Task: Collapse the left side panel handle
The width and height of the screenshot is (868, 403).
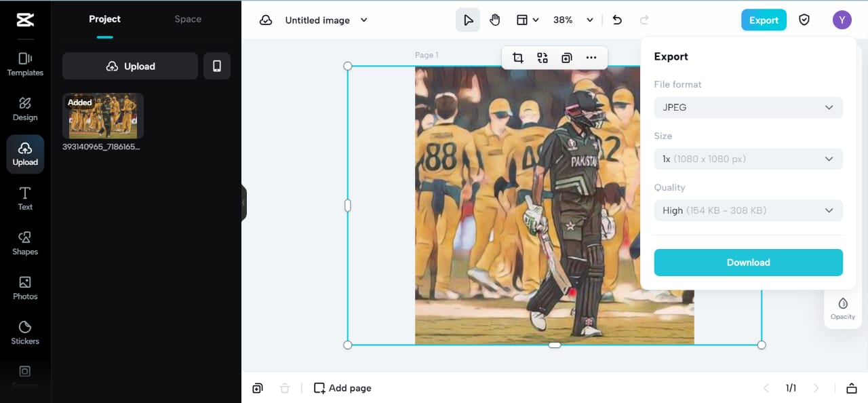Action: click(243, 203)
